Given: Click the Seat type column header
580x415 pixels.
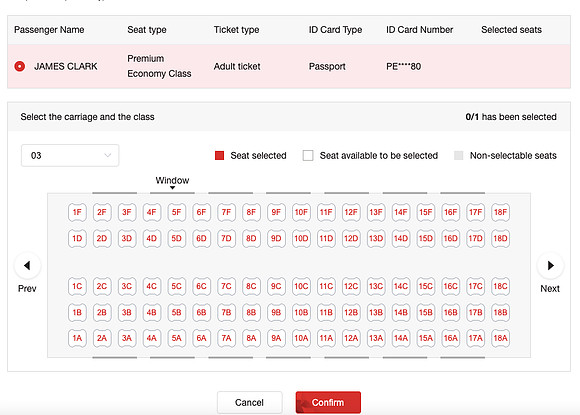Looking at the screenshot, I should click(147, 30).
